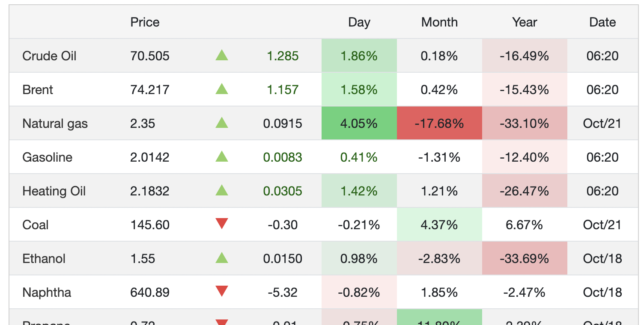
Task: Click Coal change -0.30
Action: coord(283,225)
